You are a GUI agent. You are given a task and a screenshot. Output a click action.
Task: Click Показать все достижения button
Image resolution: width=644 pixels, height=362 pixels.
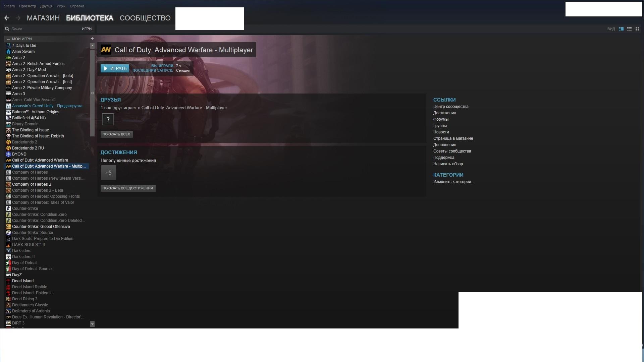[128, 188]
